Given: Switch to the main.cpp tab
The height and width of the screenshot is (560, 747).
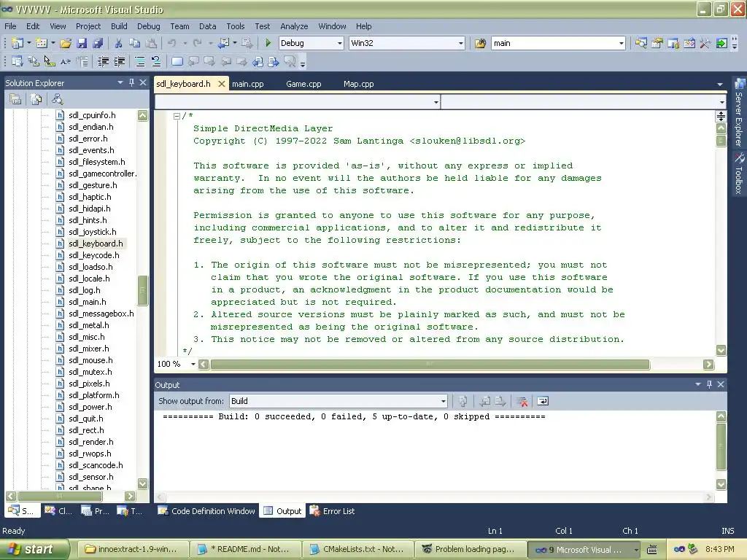Looking at the screenshot, I should coord(248,84).
